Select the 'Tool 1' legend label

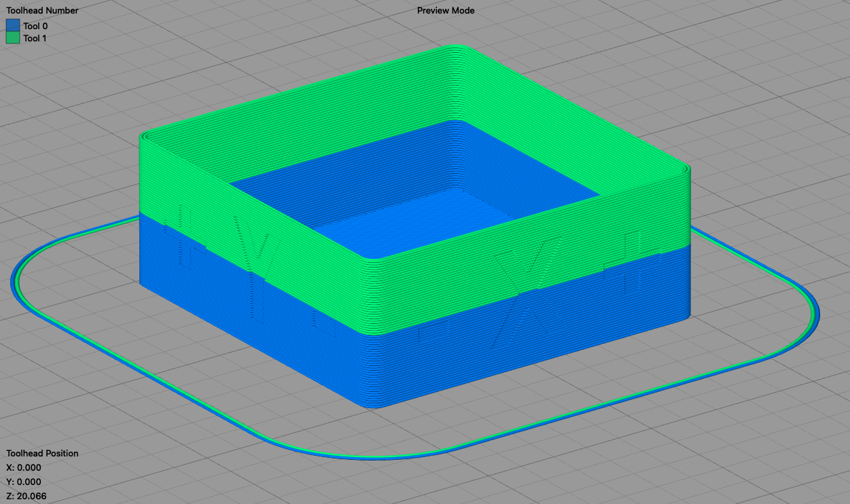pos(35,38)
